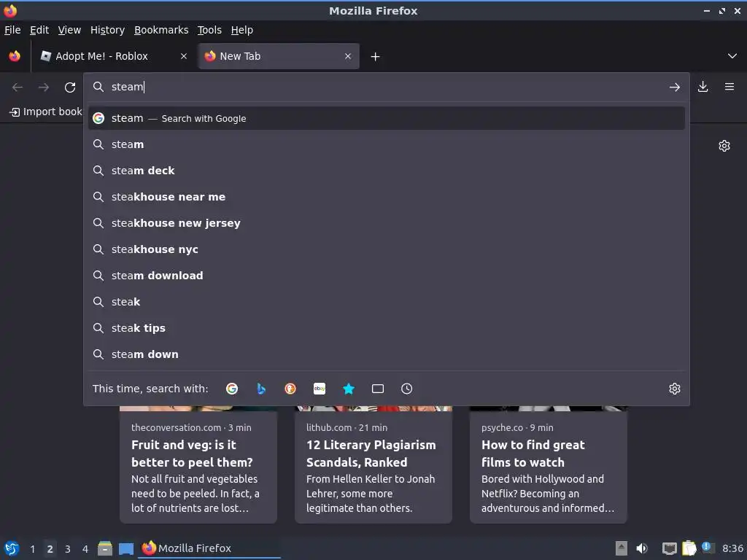Open the Help menu
This screenshot has height=560, width=747.
pyautogui.click(x=242, y=30)
